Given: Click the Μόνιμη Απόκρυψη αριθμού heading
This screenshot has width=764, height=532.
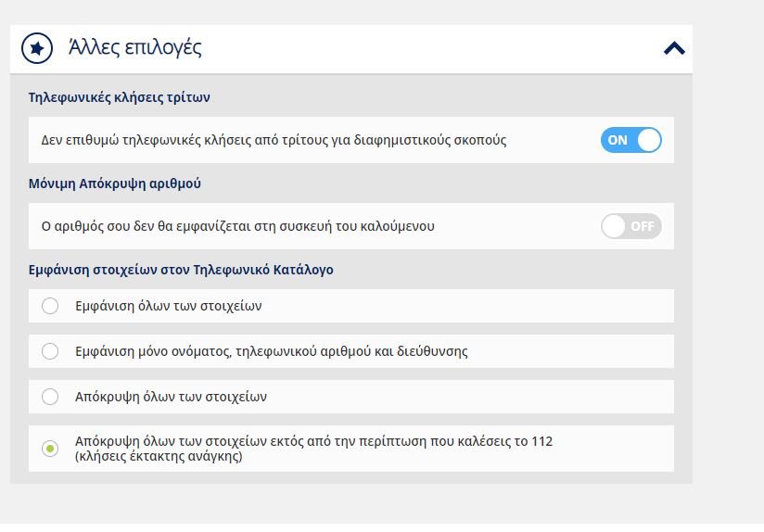Looking at the screenshot, I should pos(114,184).
